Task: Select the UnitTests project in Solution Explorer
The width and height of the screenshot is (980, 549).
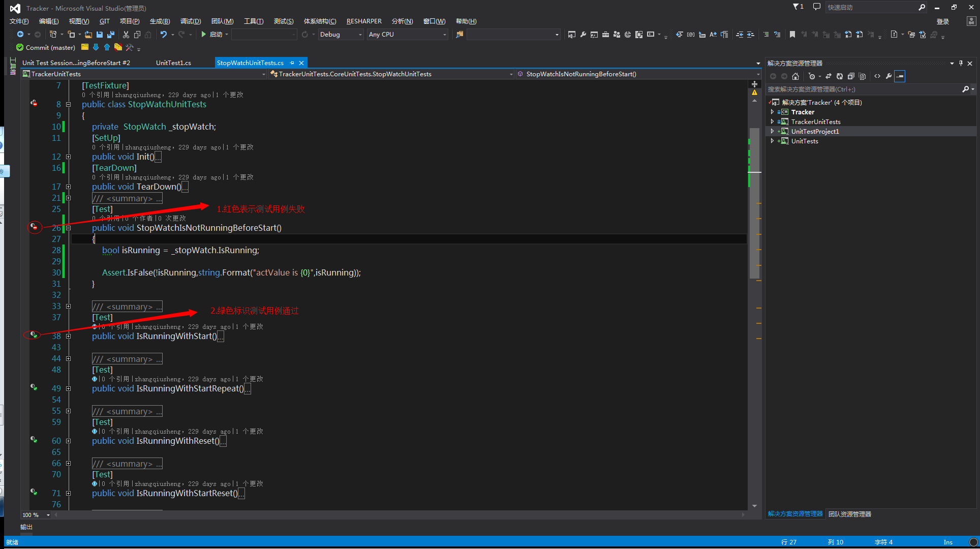Action: click(805, 141)
